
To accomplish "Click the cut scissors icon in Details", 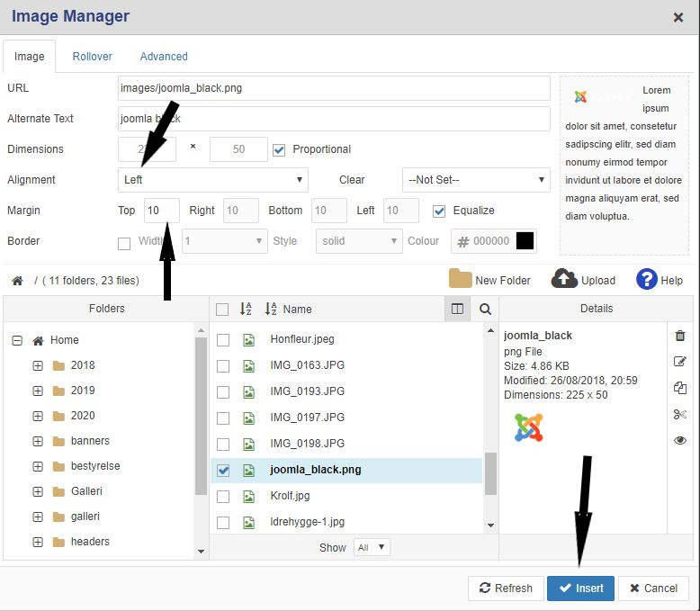I will click(x=679, y=414).
